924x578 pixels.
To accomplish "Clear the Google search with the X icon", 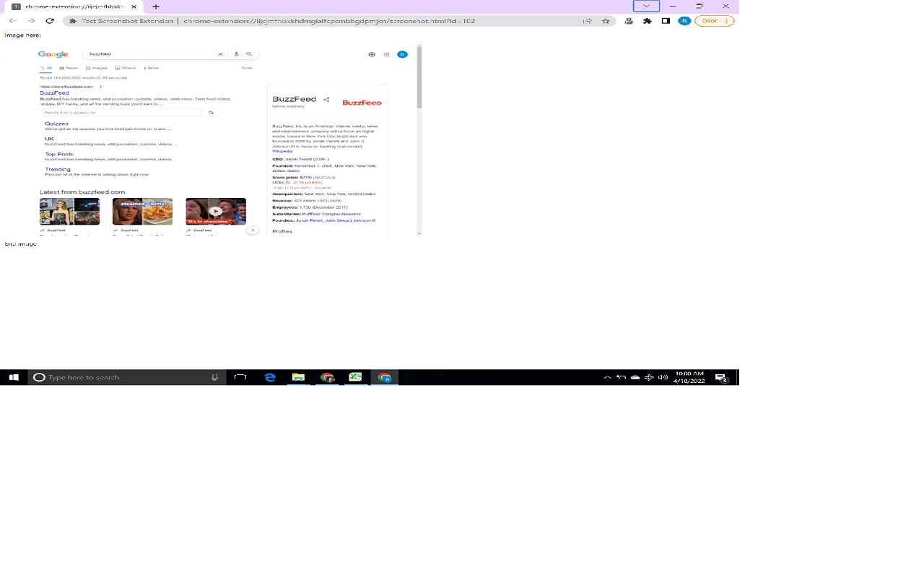I will (x=221, y=54).
